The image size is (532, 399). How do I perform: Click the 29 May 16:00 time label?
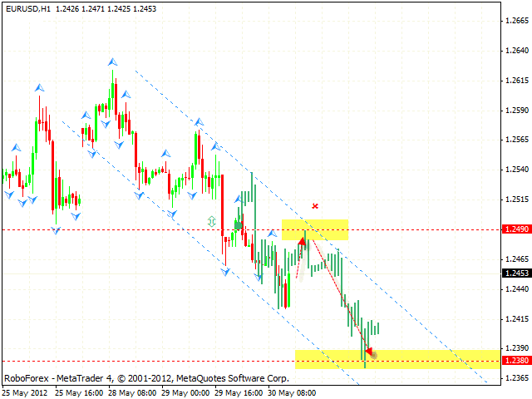point(239,393)
